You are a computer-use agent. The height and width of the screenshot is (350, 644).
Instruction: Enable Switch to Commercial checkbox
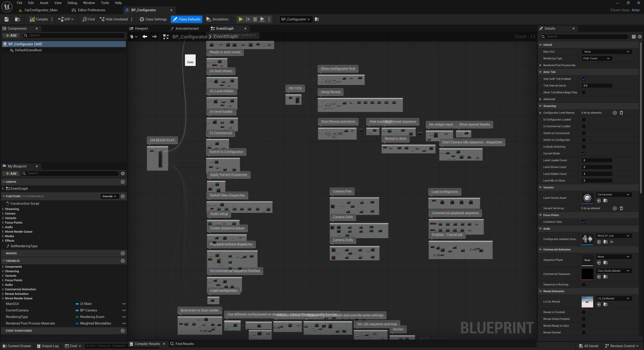(583, 133)
